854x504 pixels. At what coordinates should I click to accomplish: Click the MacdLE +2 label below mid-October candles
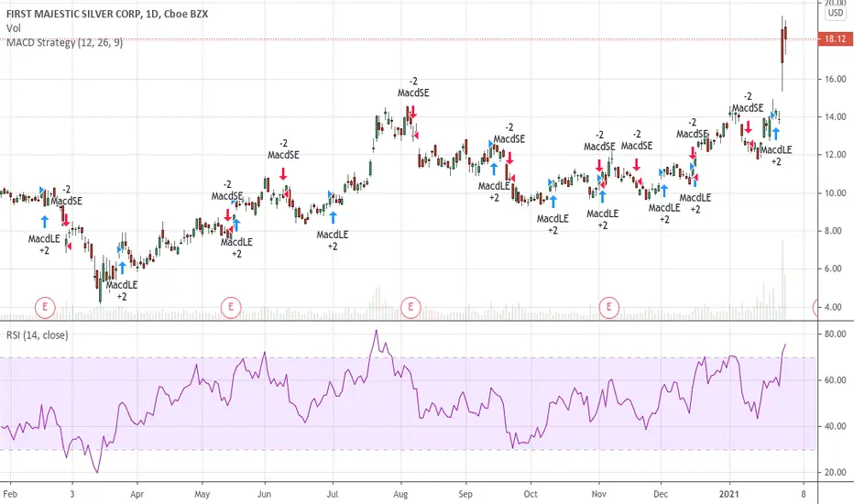point(553,225)
